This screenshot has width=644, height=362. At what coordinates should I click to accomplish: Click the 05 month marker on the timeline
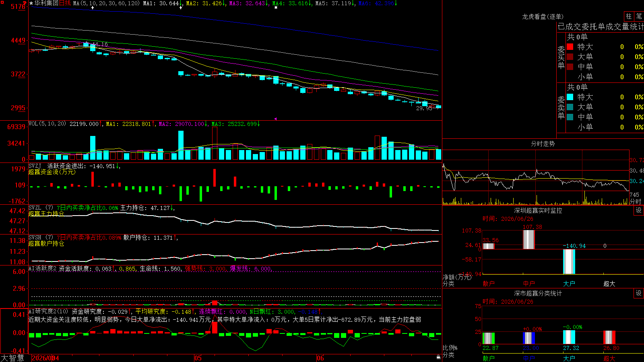198,358
